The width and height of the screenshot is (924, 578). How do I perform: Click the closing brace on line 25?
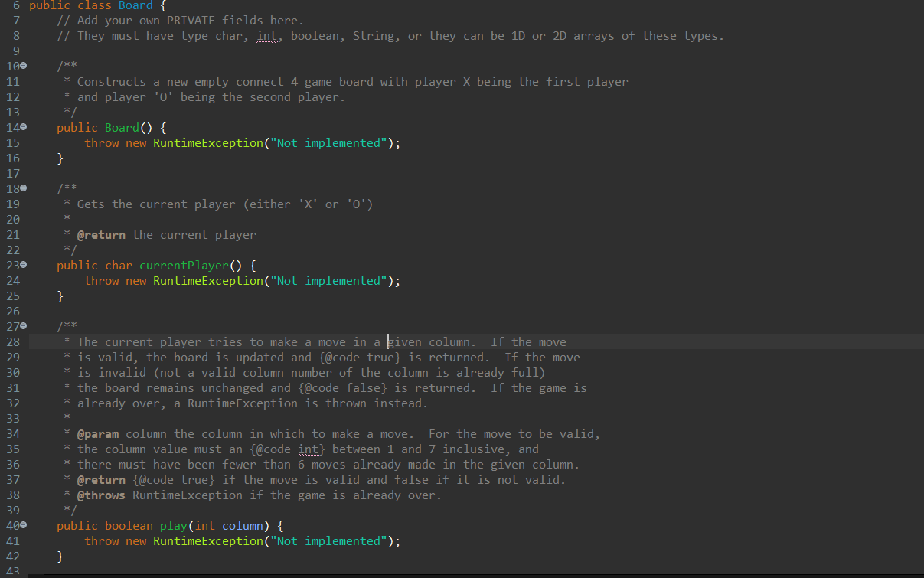(60, 296)
